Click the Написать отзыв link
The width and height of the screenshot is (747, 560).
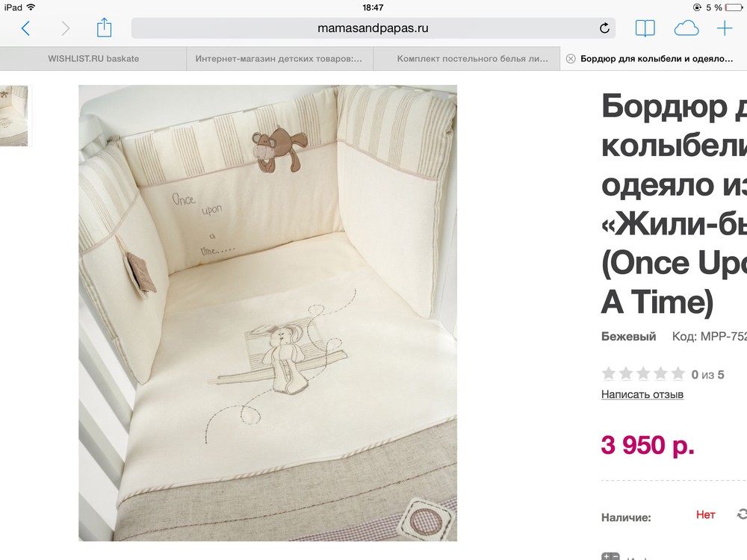tap(642, 394)
